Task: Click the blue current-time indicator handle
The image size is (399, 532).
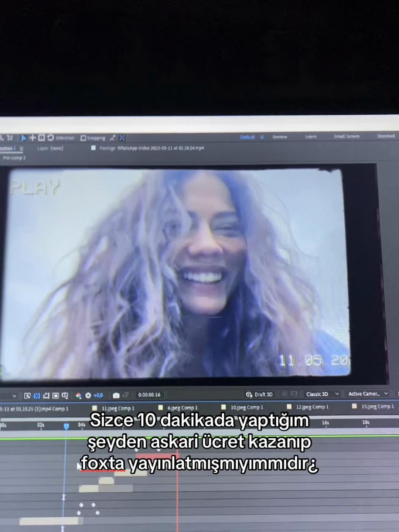Action: [66, 427]
